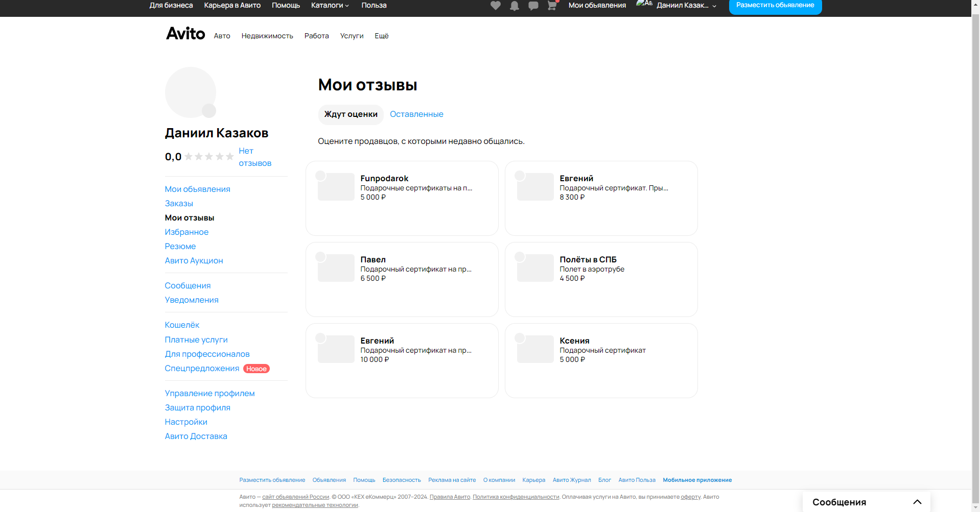Viewport: 980px width, 512px height.
Task: Open Кошелёк in the sidebar
Action: pyautogui.click(x=182, y=325)
